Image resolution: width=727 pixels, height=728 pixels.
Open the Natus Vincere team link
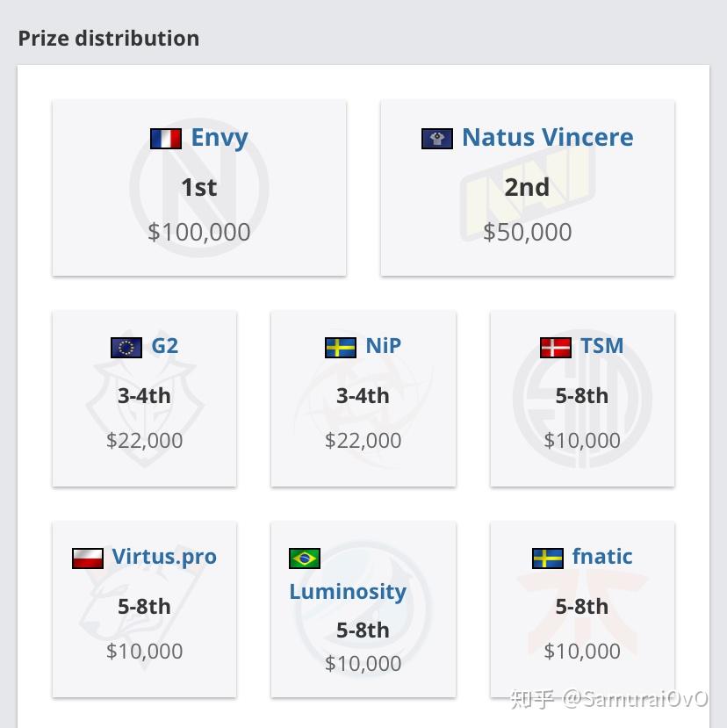point(547,138)
